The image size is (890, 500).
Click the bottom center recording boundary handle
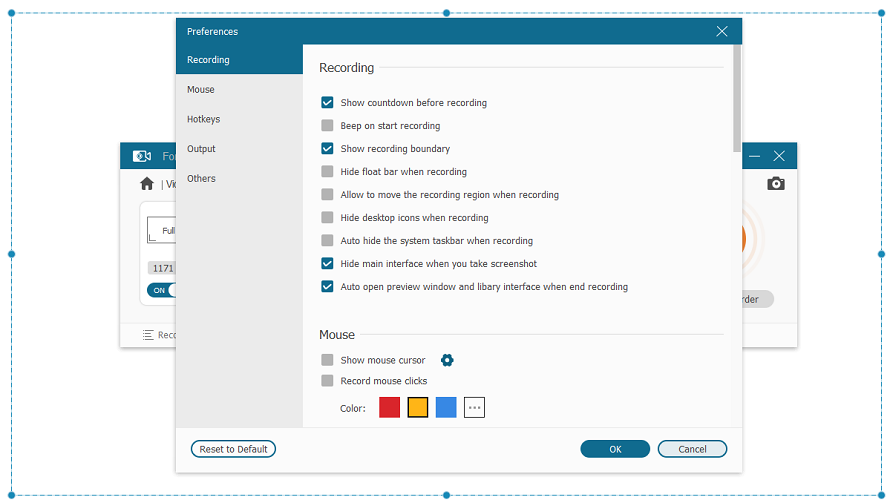click(447, 495)
